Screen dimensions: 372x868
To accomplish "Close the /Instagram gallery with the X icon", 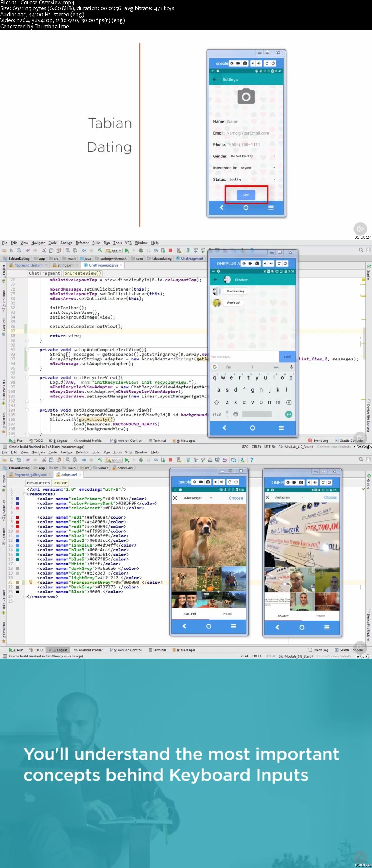I will (x=268, y=497).
